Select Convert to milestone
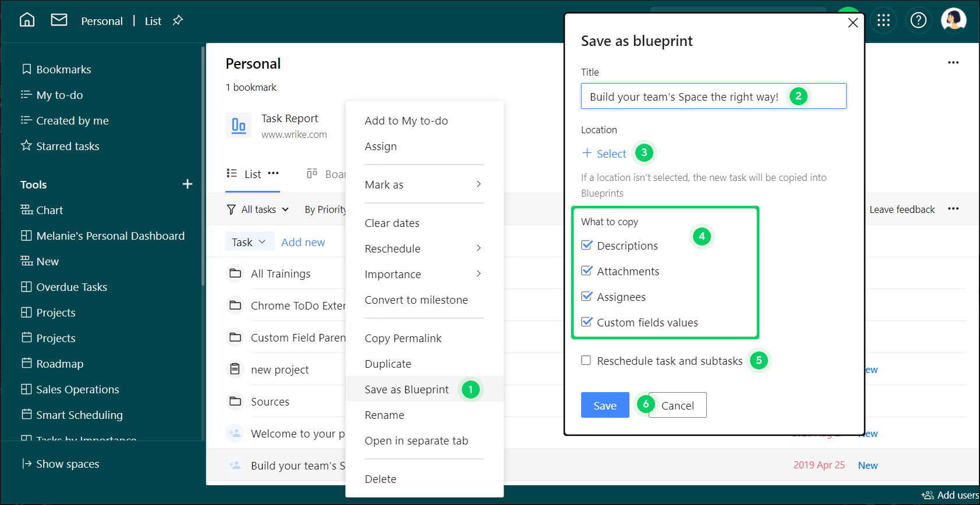The image size is (980, 505). [416, 300]
